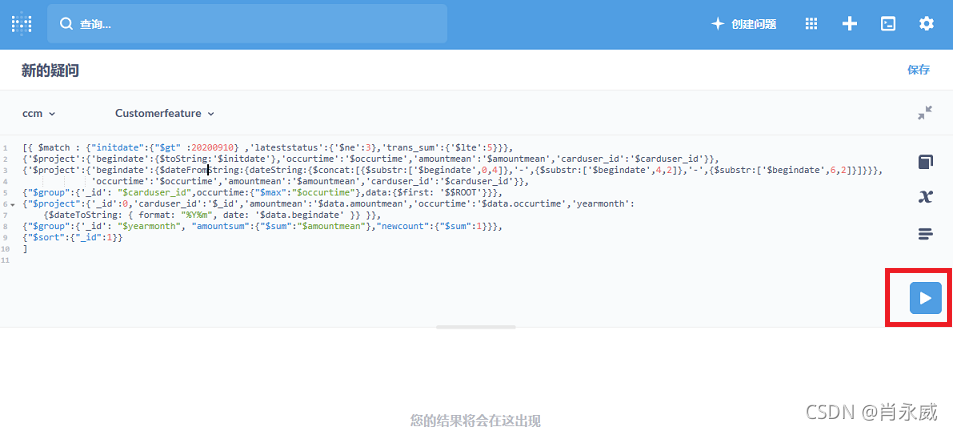Fold code at the line 6 arrow
The width and height of the screenshot is (953, 430).
click(x=13, y=205)
